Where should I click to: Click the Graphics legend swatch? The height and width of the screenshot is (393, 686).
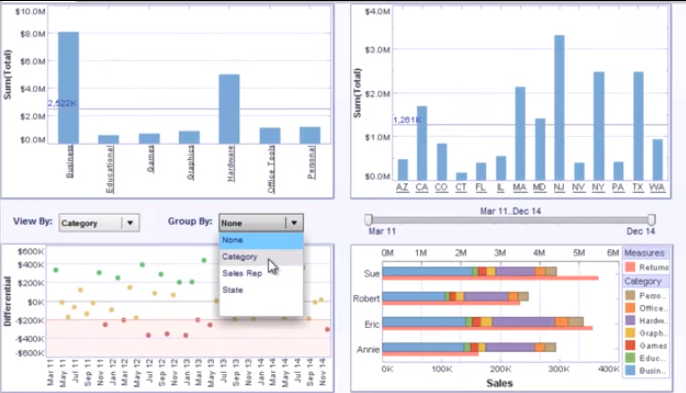click(x=630, y=333)
